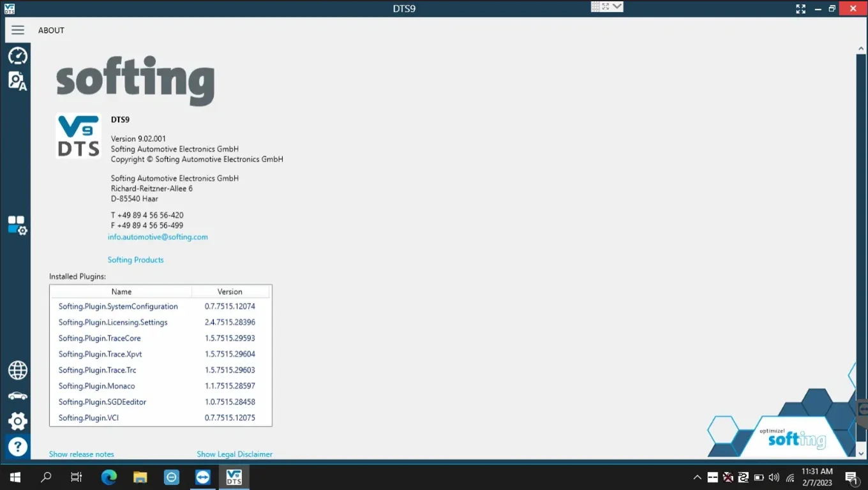Open TeamViewer from the taskbar
Image resolution: width=868 pixels, height=490 pixels.
click(x=203, y=477)
